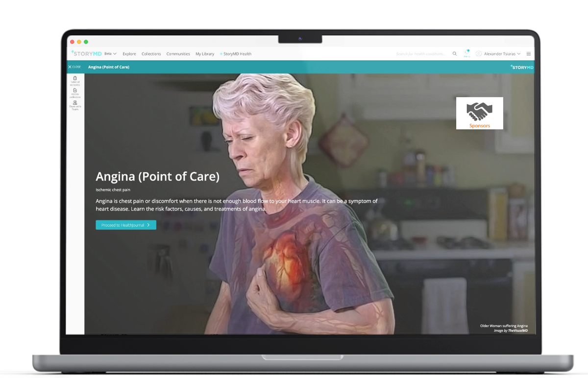The image size is (588, 378).
Task: Click the Close button in teal bar
Action: [x=74, y=67]
